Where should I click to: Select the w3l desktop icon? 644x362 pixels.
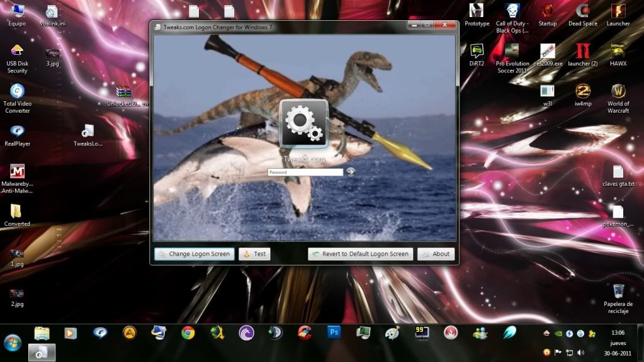(548, 95)
